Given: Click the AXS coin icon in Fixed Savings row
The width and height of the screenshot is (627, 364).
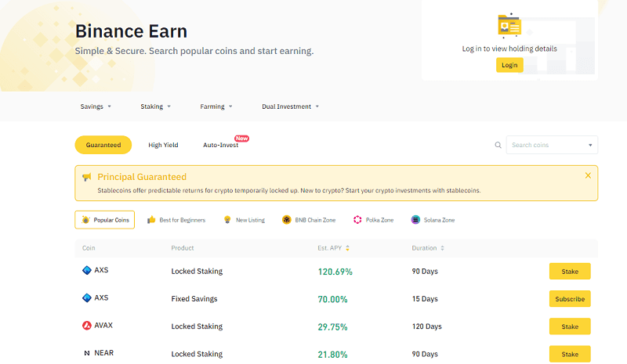Looking at the screenshot, I should (x=87, y=297).
